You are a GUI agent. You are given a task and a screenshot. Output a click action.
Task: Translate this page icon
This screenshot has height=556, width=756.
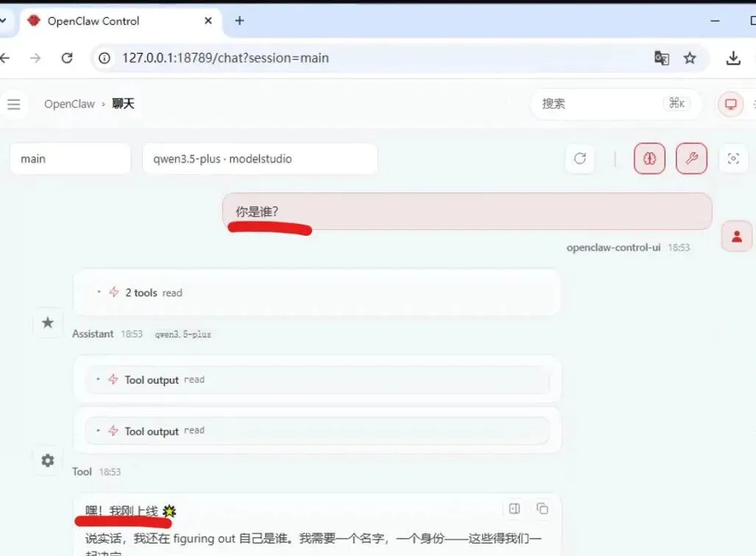[x=662, y=58]
